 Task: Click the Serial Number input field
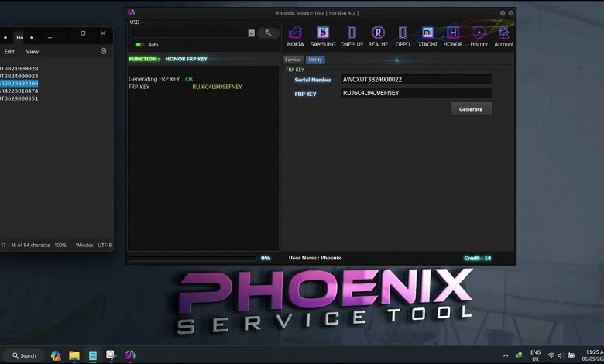click(x=417, y=79)
